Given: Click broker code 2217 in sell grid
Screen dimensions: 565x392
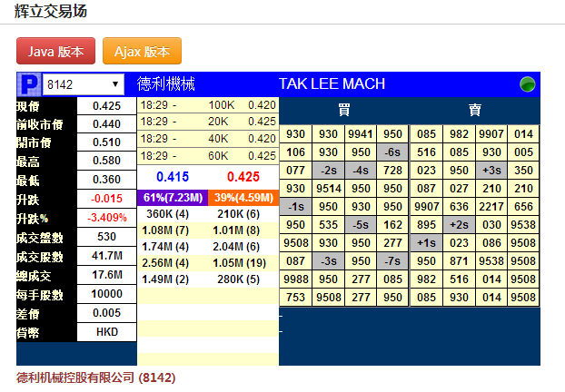Looking at the screenshot, I should (x=491, y=207).
